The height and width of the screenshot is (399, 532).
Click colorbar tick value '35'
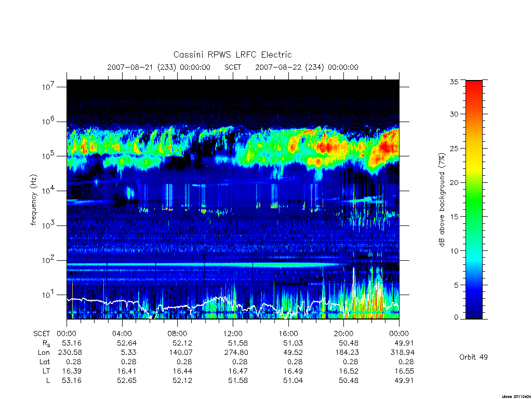click(454, 82)
